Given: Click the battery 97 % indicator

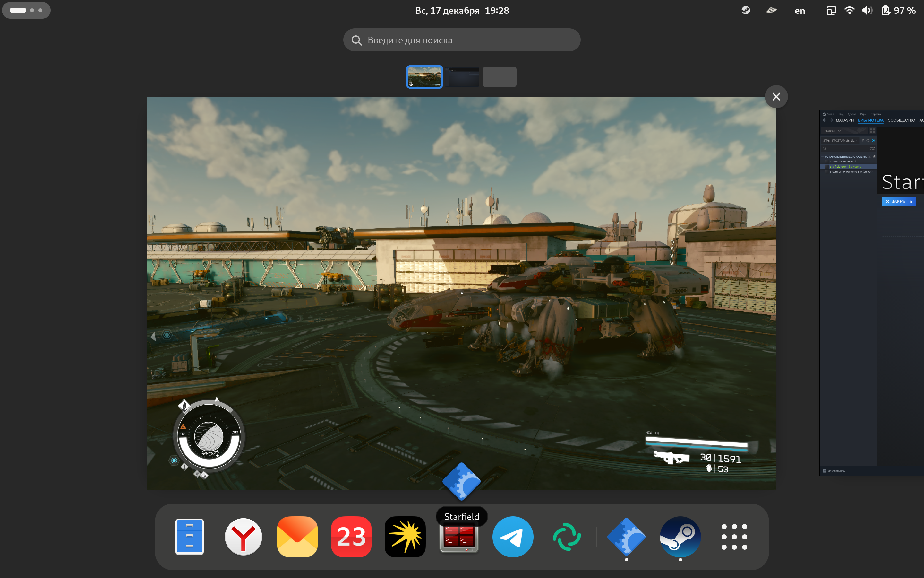Looking at the screenshot, I should [x=898, y=10].
